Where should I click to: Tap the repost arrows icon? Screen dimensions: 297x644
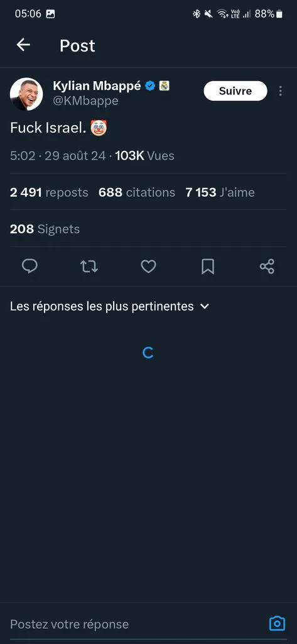coord(89,267)
